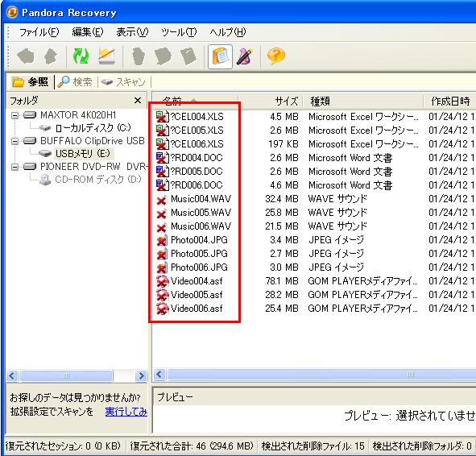Open the ヘルプ(H) menu
This screenshot has width=476, height=456.
point(228,32)
